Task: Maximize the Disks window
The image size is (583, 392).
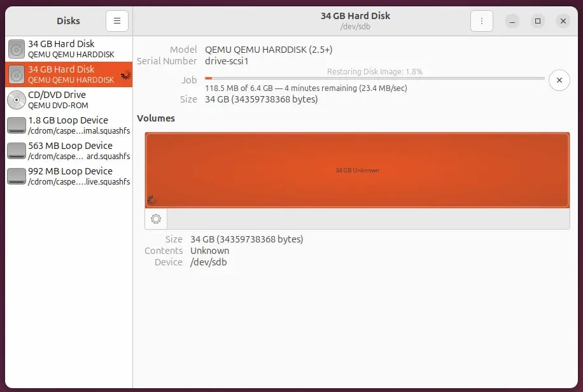Action: (x=538, y=21)
